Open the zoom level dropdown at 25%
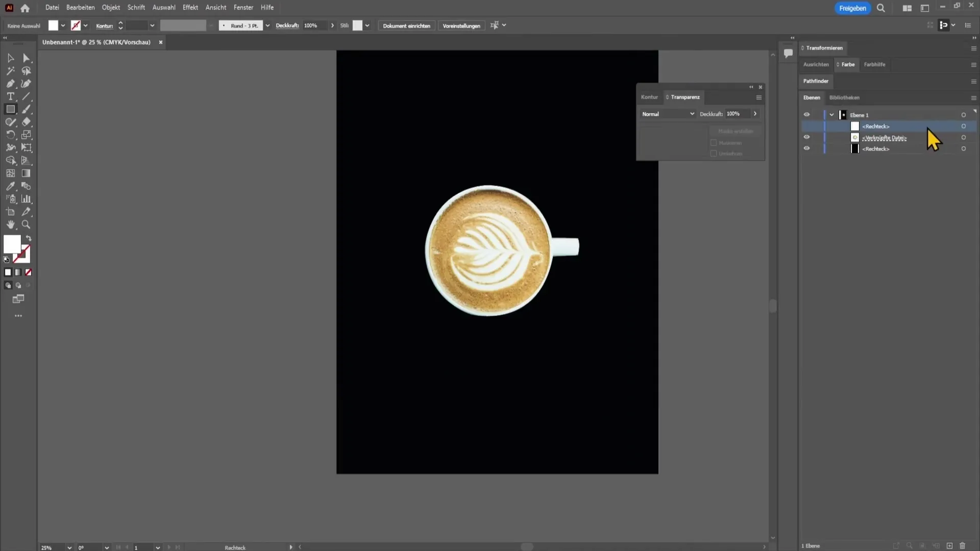Image resolution: width=980 pixels, height=551 pixels. 69,547
